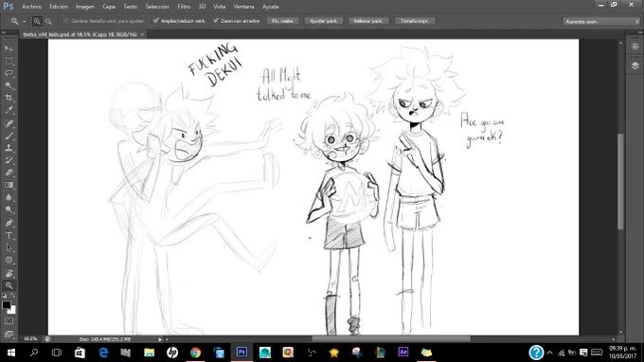Open the Properties panel icon
Viewport: 644px width, 362px height.
click(635, 46)
